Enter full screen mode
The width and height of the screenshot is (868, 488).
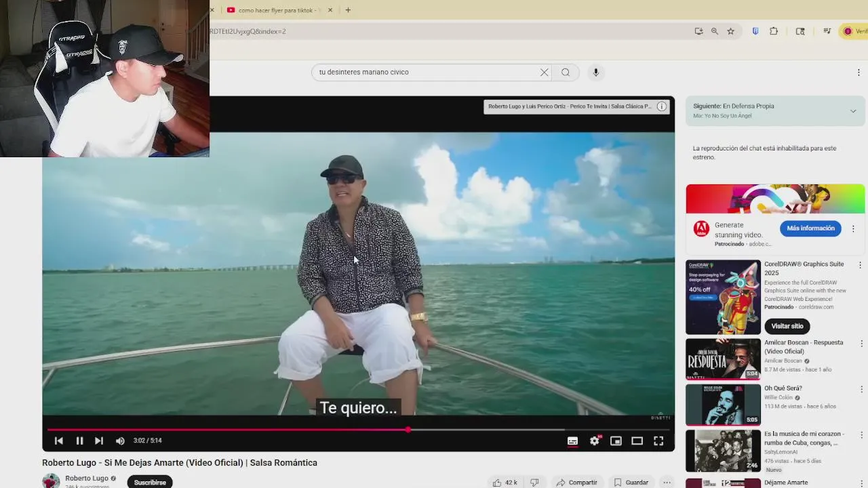[x=658, y=441]
